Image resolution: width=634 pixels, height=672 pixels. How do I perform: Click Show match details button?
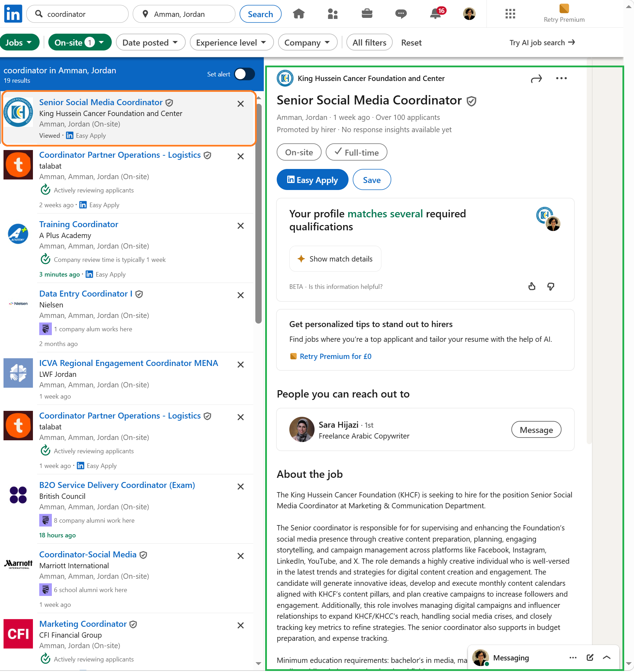click(x=335, y=259)
